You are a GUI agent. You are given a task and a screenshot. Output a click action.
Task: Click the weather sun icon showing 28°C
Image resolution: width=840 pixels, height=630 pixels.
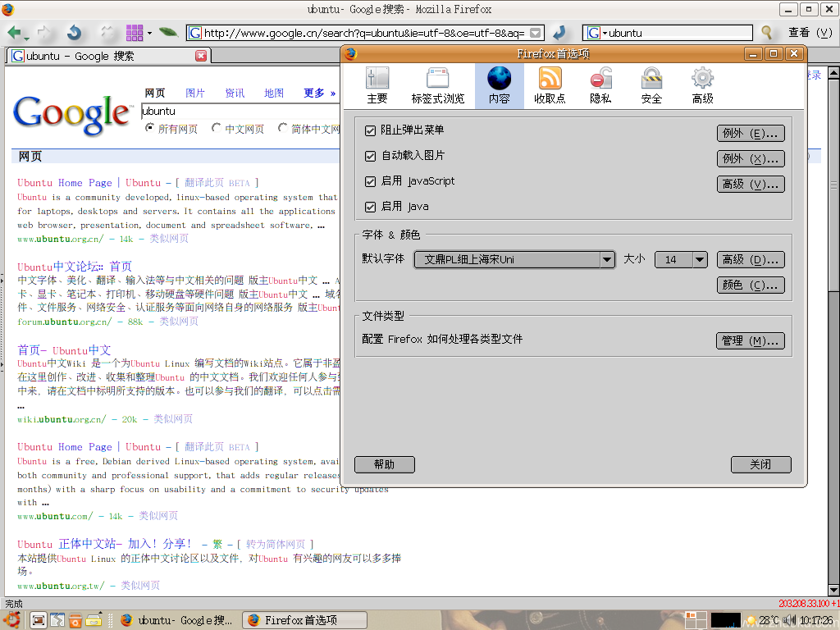(x=751, y=620)
